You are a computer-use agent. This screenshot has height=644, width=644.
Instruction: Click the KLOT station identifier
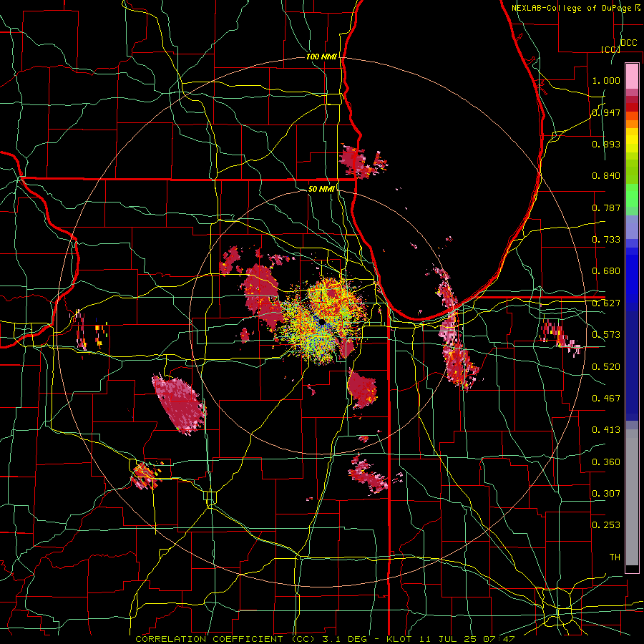[401, 639]
